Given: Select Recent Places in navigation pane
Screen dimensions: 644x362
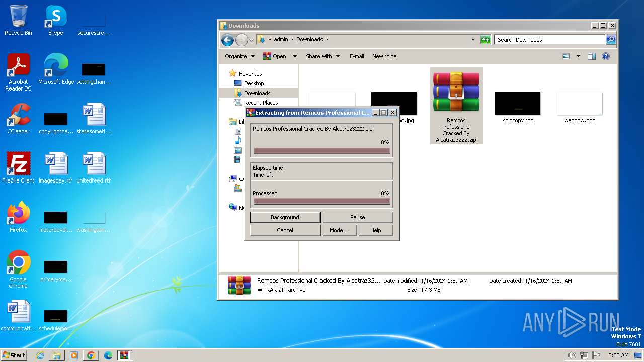Looking at the screenshot, I should coord(261,103).
